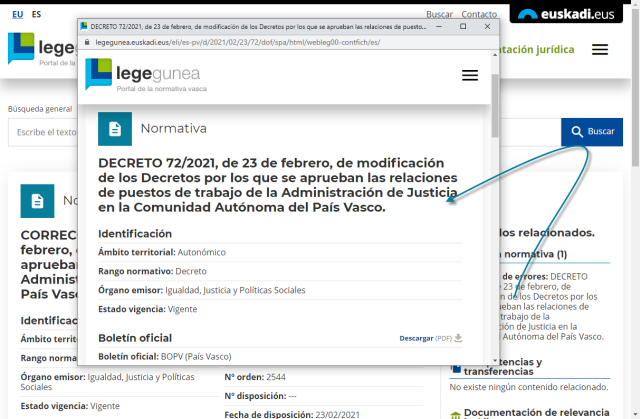Click the Boletín oficial section heading
Viewport: 640px width, 419px height.
click(x=135, y=338)
